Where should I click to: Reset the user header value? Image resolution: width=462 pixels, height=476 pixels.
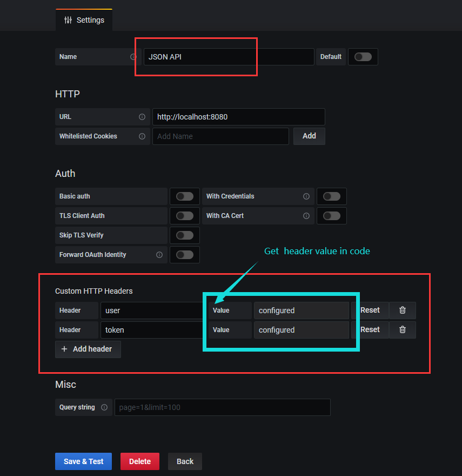click(x=370, y=310)
